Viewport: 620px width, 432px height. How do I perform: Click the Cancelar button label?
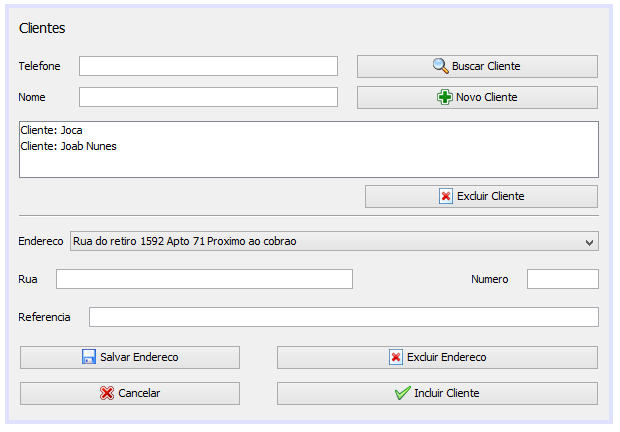139,393
